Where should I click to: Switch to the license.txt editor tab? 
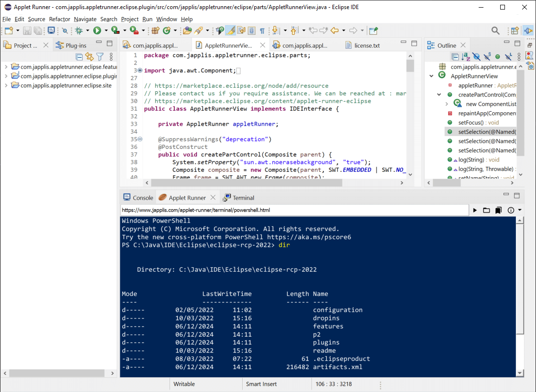[x=367, y=46]
